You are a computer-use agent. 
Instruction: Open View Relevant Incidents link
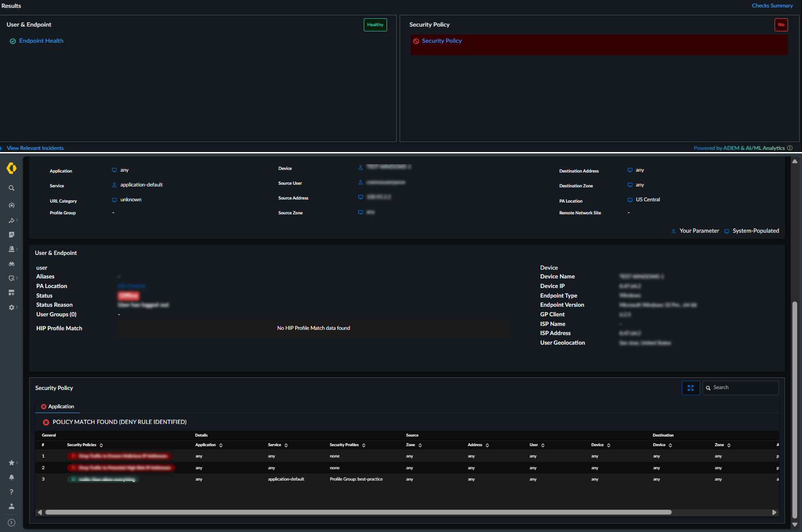click(35, 148)
